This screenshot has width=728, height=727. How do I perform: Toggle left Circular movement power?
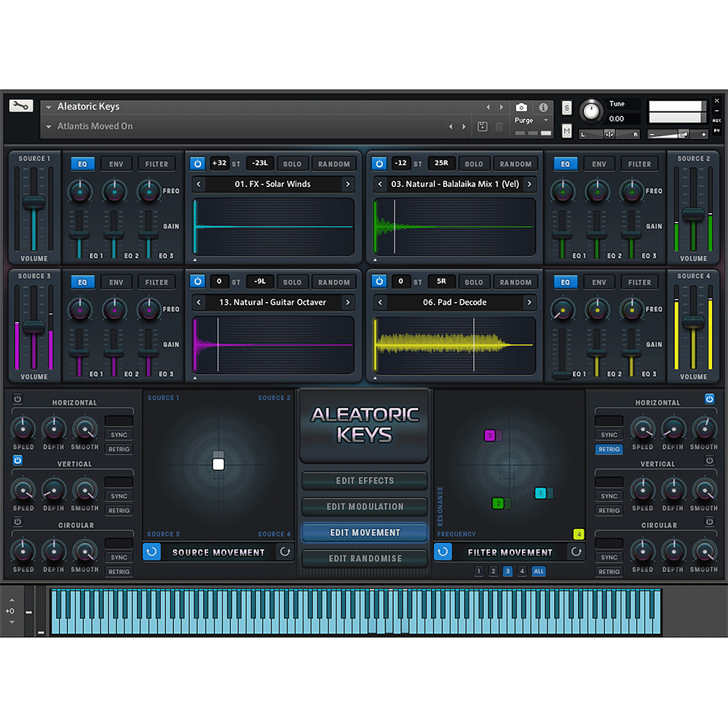pyautogui.click(x=17, y=521)
